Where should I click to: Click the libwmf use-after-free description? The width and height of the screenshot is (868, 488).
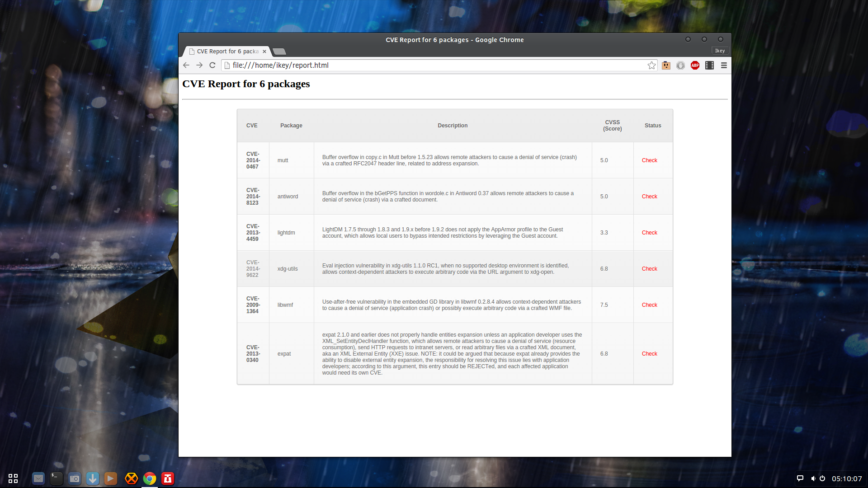click(452, 305)
